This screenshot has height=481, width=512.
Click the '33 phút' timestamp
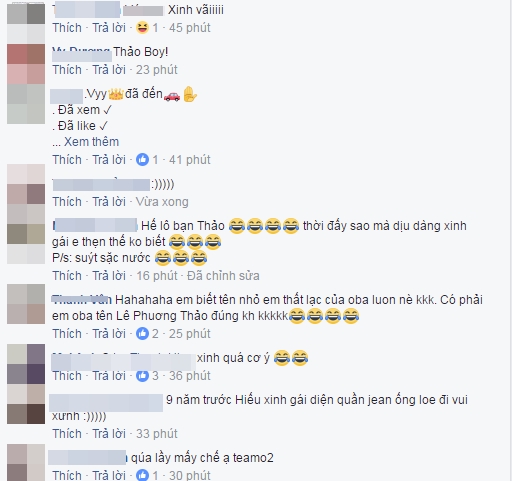click(x=157, y=434)
